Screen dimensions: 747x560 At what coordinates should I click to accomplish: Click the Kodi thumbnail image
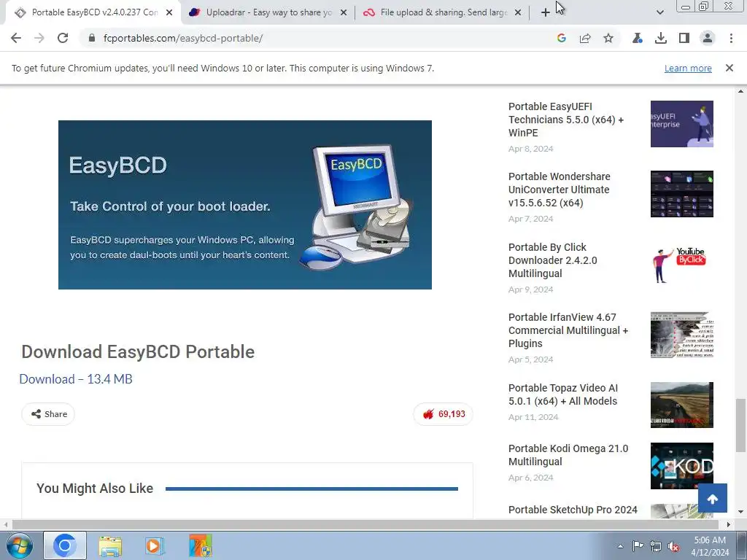coord(682,466)
